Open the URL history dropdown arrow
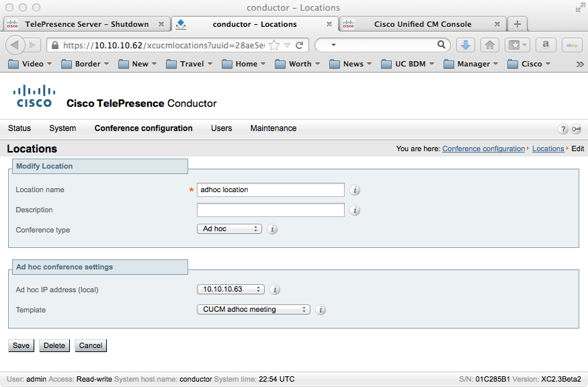The width and height of the screenshot is (588, 387). point(287,46)
